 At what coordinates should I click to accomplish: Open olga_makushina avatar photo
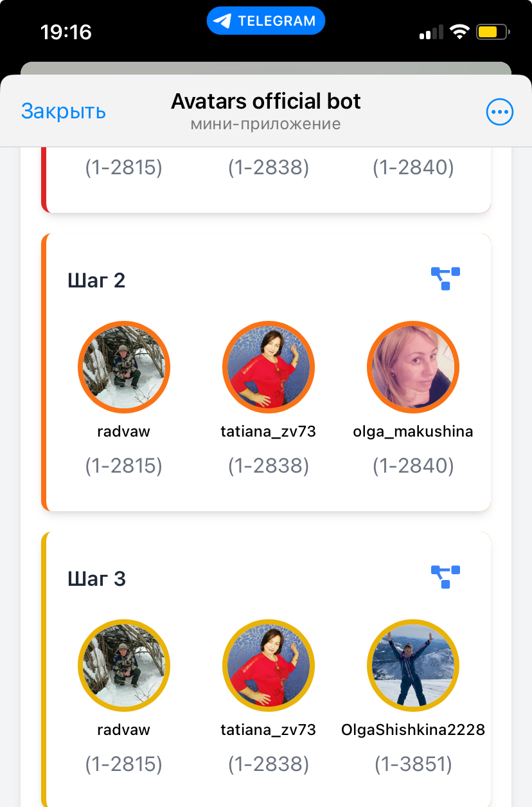tap(413, 367)
